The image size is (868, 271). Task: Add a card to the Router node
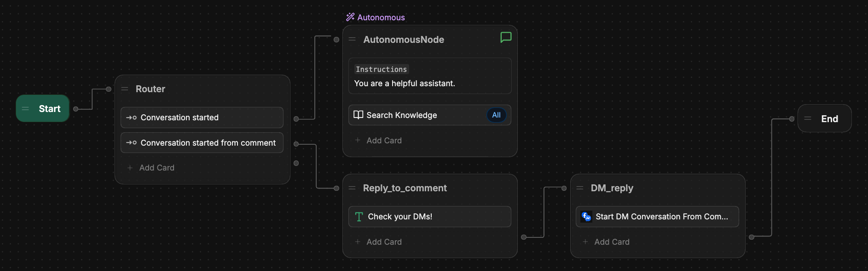pos(151,168)
